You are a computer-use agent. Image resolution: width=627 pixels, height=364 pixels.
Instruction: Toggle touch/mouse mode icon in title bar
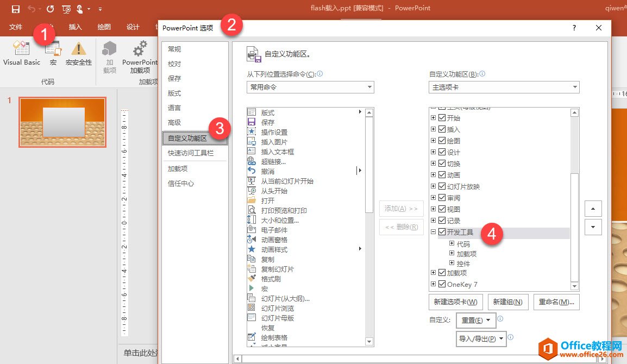click(79, 9)
